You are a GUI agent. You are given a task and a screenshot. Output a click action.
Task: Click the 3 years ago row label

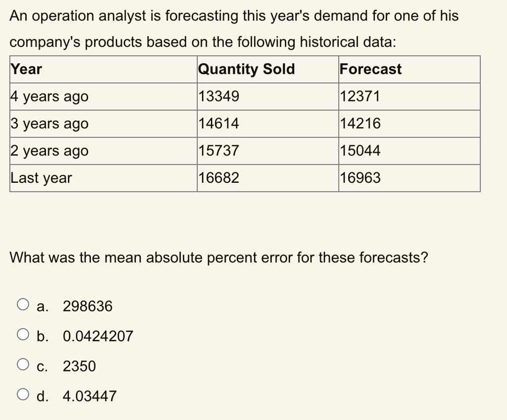(50, 124)
